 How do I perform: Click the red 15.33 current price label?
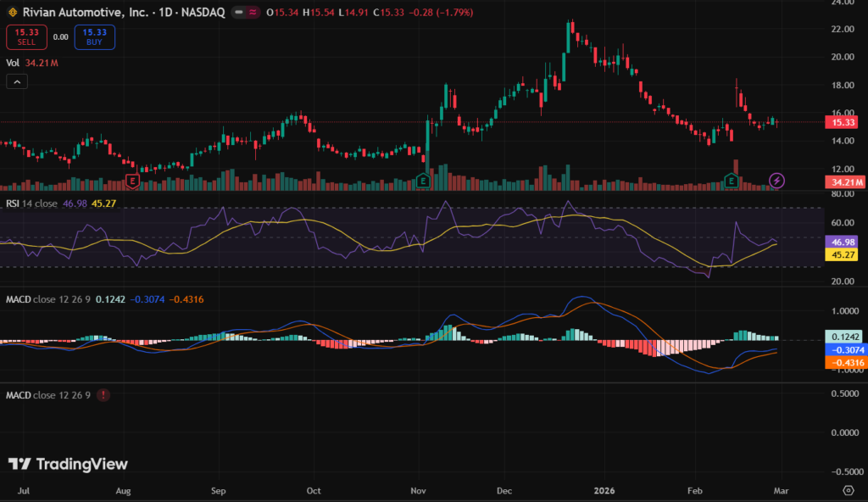(x=843, y=122)
